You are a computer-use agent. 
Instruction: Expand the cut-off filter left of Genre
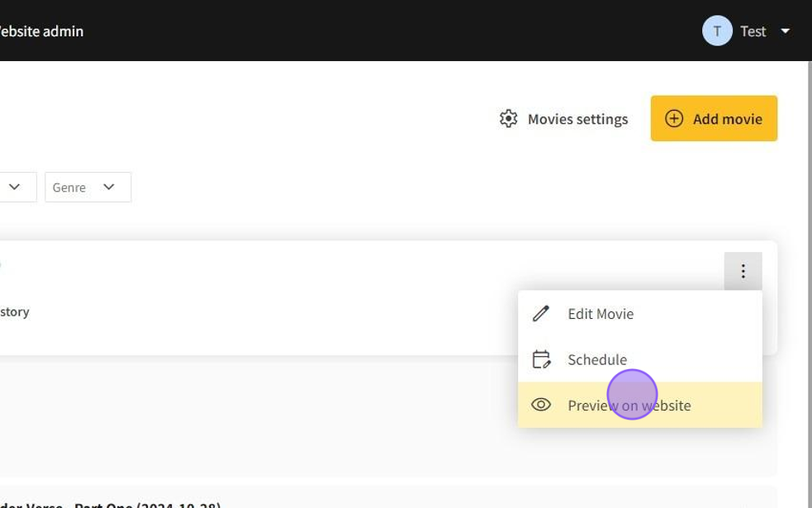pyautogui.click(x=17, y=188)
